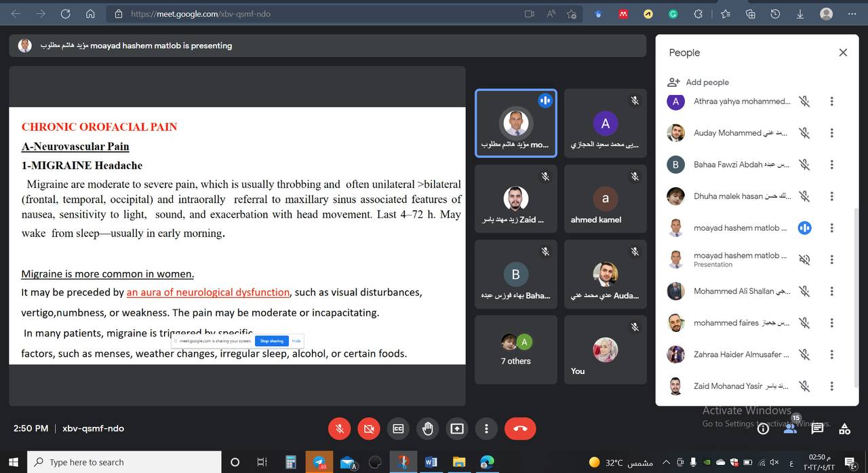Click the Stop sharing button
Viewport: 868px width, 473px height.
[x=272, y=341]
